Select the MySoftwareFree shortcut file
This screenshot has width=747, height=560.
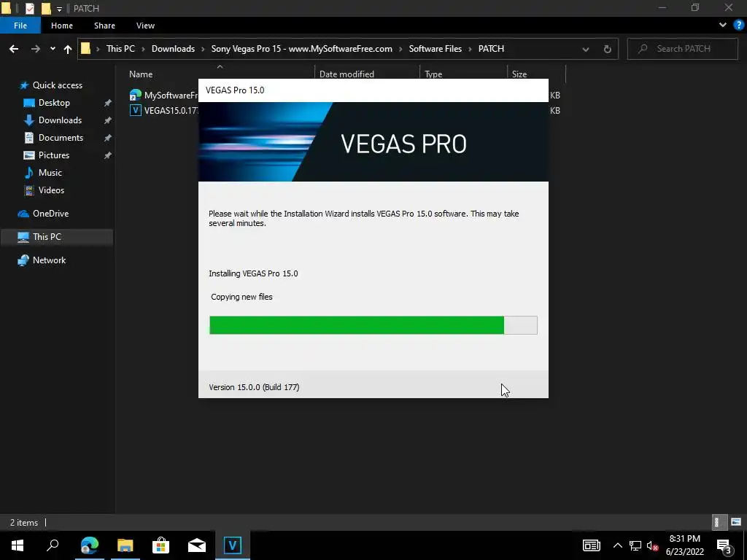164,96
